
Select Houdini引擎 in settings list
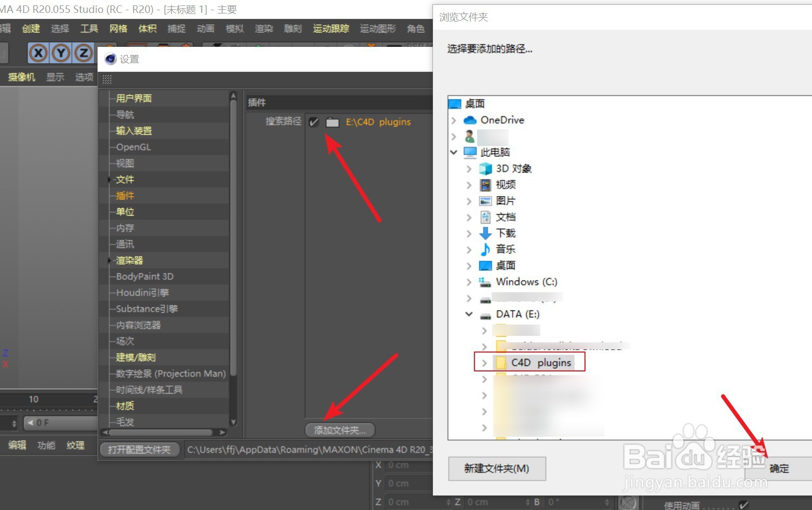click(143, 293)
